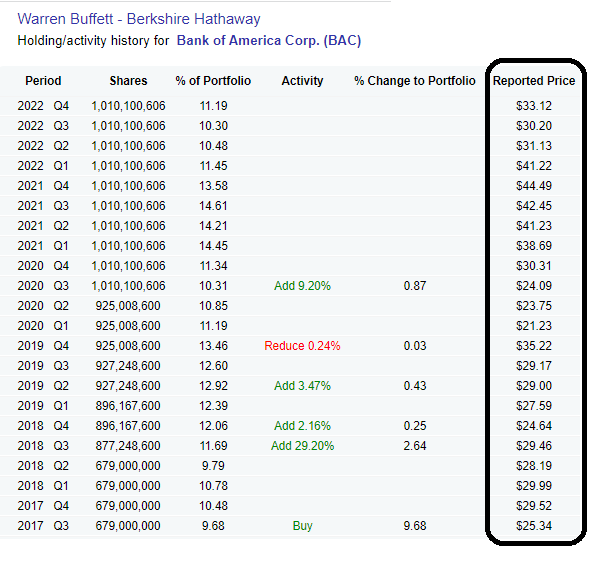Click the 0.43 portfolio change value

point(414,386)
